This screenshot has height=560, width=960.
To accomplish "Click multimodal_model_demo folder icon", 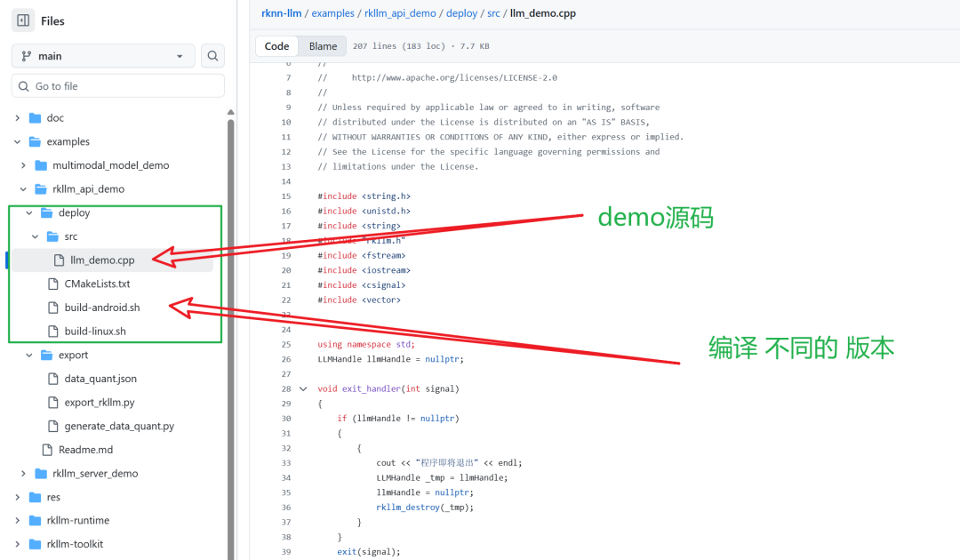I will pos(41,165).
